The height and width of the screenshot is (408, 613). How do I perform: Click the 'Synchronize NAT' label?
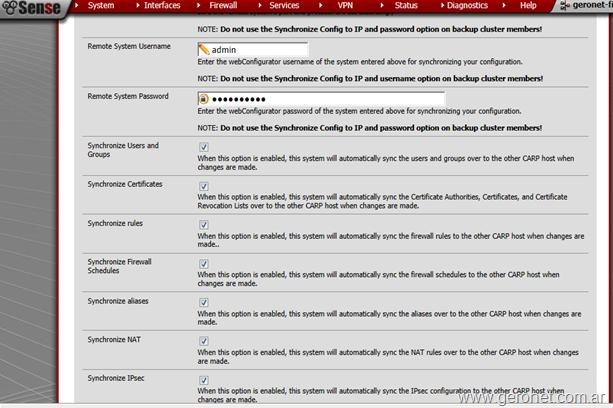pos(114,340)
